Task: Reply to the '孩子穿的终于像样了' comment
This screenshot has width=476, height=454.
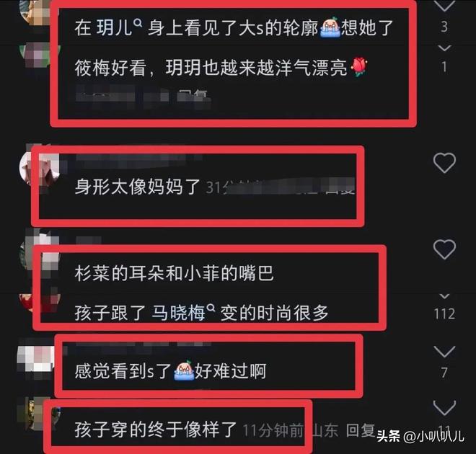Action: tap(361, 429)
